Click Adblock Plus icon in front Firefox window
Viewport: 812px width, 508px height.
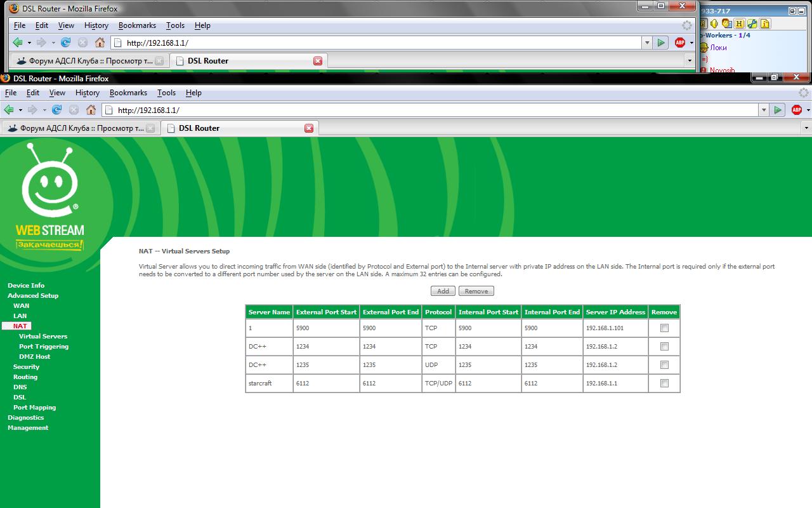pos(797,110)
